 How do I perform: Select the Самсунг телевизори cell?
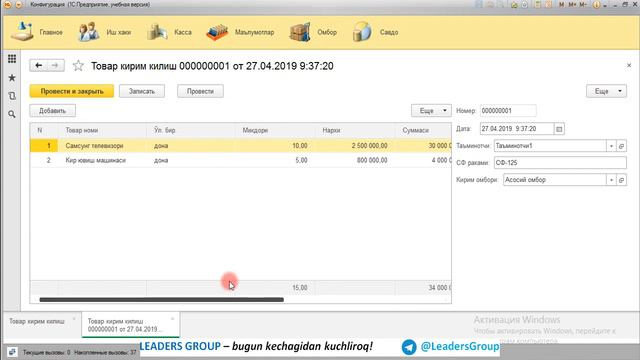[x=102, y=146]
